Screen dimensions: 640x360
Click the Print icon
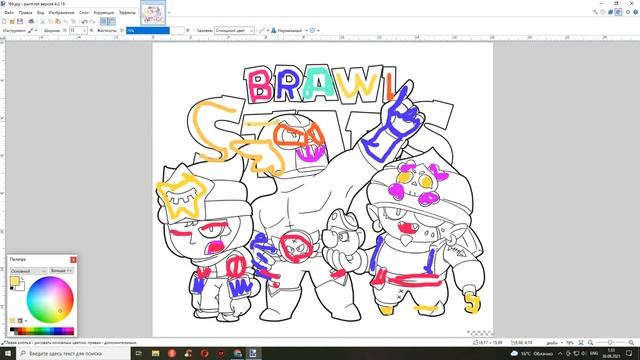coord(31,21)
